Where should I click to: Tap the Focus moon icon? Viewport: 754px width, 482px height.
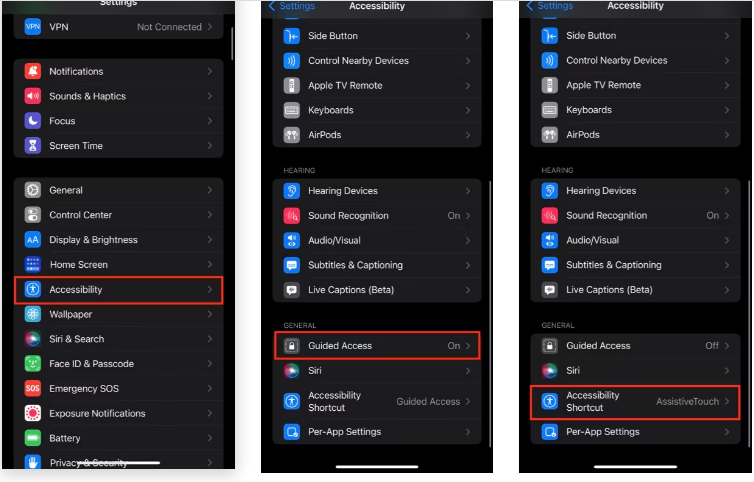pyautogui.click(x=33, y=121)
